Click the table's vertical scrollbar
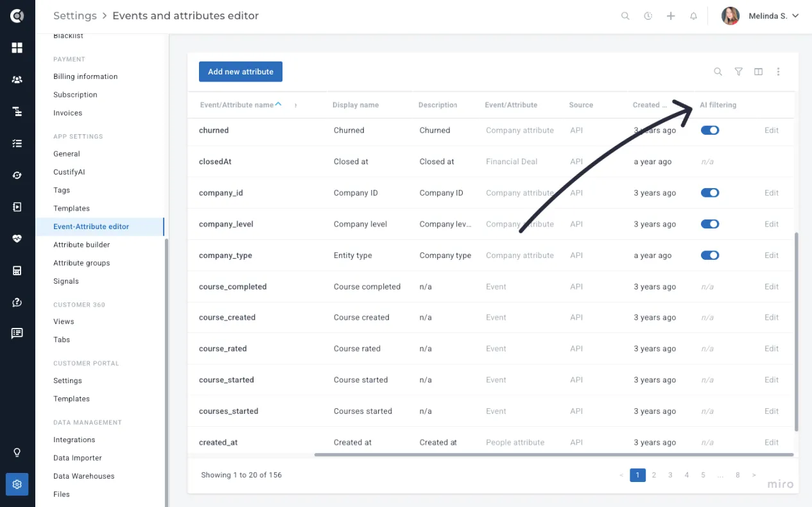 click(797, 332)
